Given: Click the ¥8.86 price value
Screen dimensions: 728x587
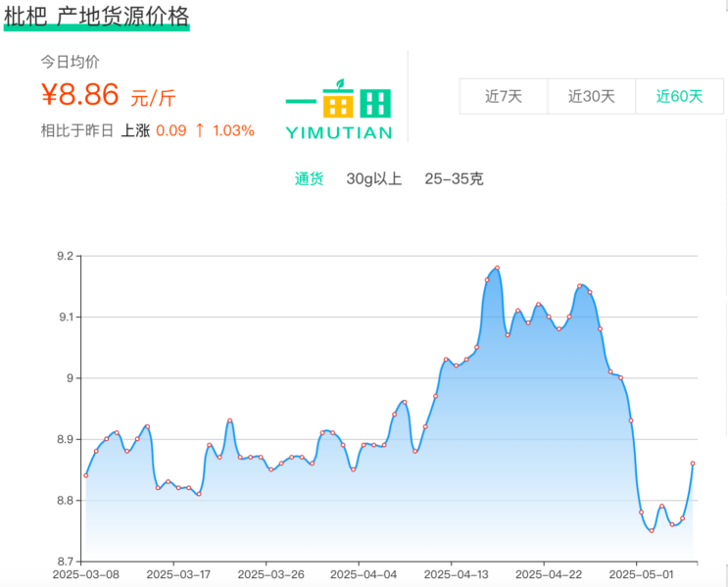Looking at the screenshot, I should (80, 94).
